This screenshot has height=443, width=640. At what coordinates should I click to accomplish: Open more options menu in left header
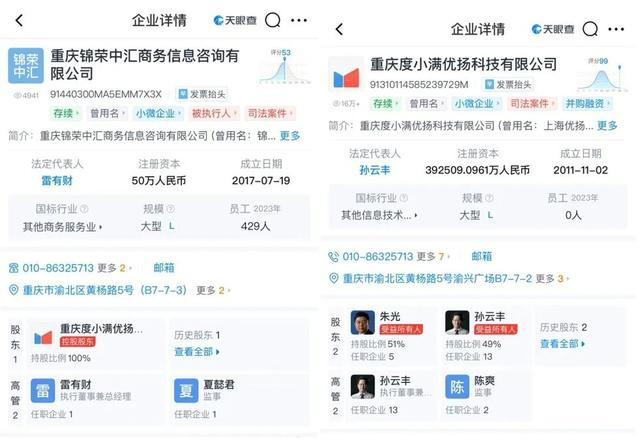pos(299,20)
